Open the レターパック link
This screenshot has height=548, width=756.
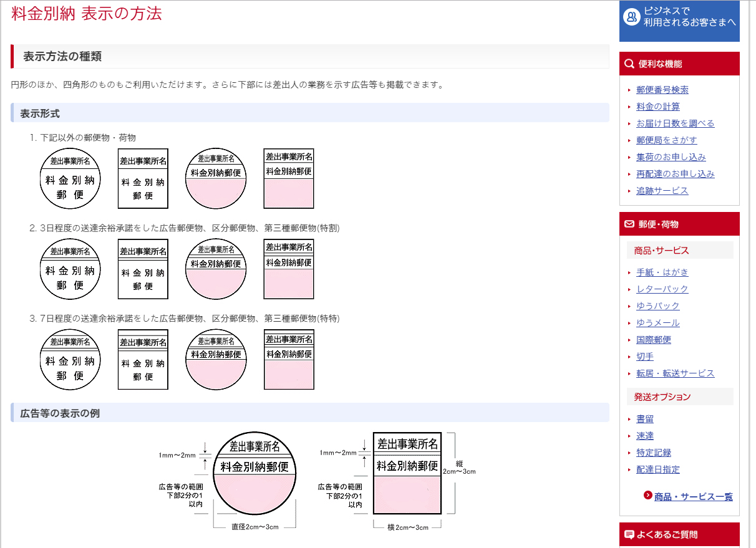[x=662, y=289]
